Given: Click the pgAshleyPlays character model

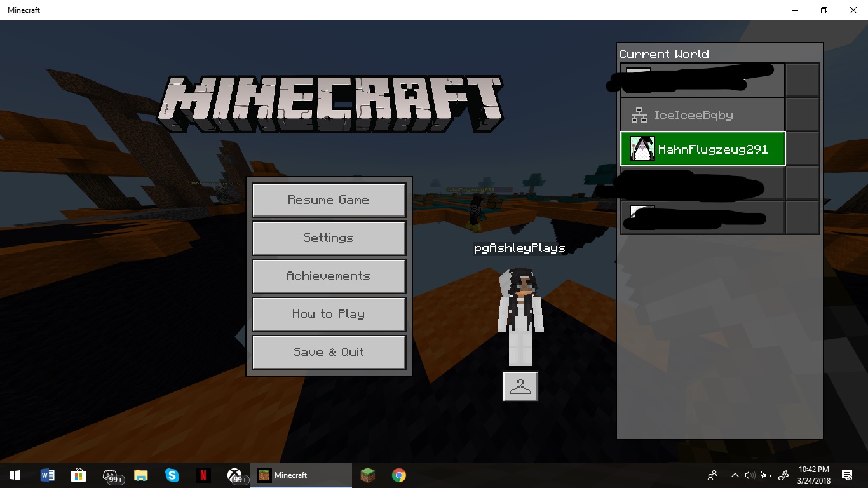Looking at the screenshot, I should pyautogui.click(x=520, y=316).
